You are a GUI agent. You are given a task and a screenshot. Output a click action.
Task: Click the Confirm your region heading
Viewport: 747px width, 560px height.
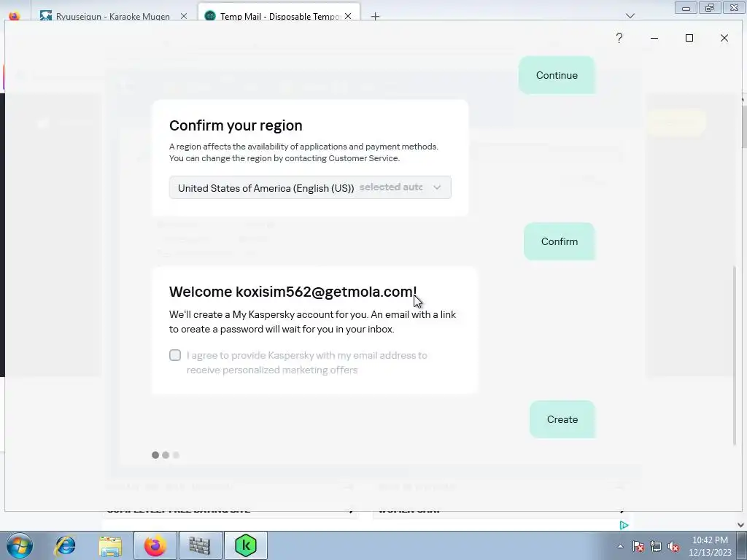tap(236, 125)
